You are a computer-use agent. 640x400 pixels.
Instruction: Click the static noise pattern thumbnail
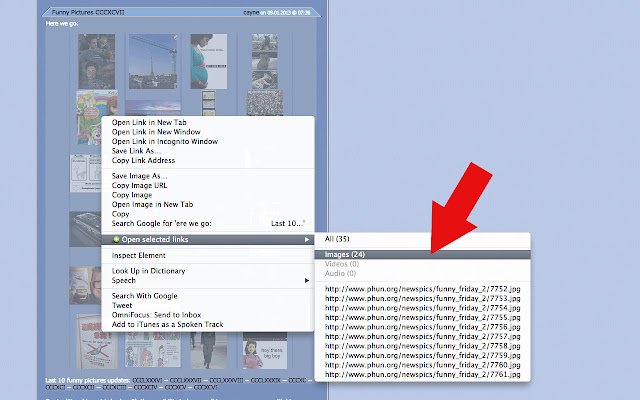click(265, 103)
